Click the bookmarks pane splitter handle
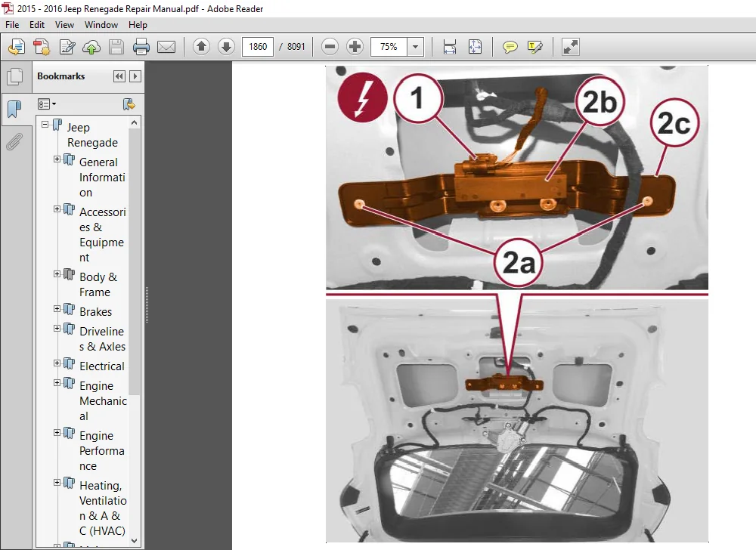This screenshot has height=550, width=756. point(147,304)
